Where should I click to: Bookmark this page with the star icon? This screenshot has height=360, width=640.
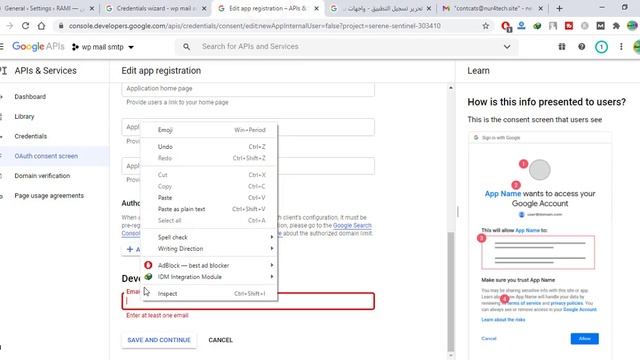(485, 26)
